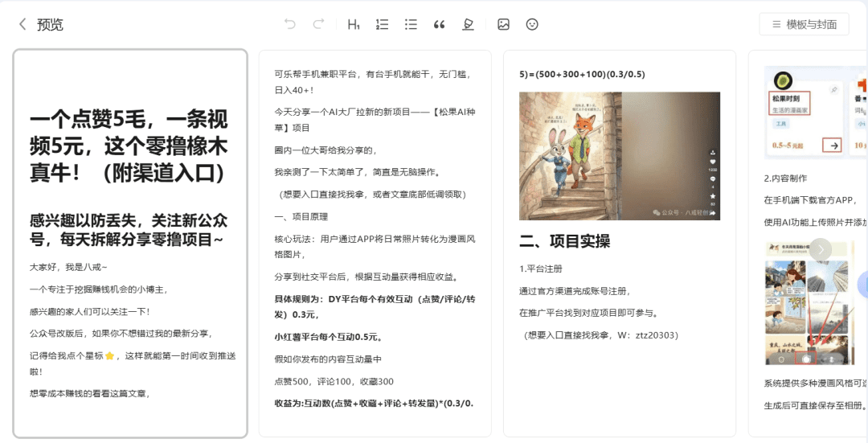This screenshot has height=443, width=868.
Task: Click the undo arrow icon
Action: [x=290, y=24]
